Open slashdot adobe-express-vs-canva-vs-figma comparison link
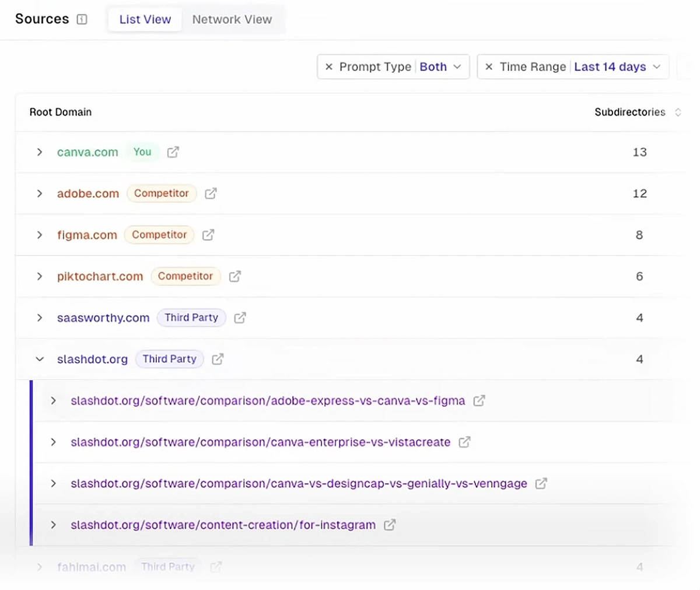700x590 pixels. click(x=268, y=401)
